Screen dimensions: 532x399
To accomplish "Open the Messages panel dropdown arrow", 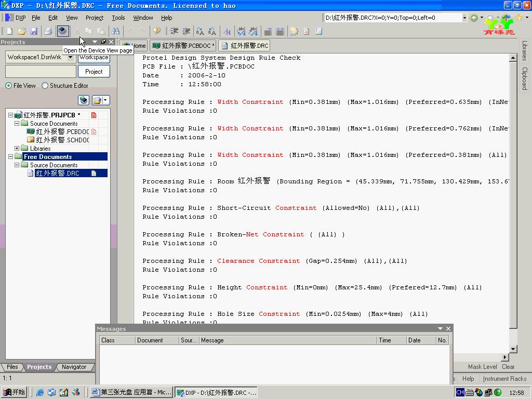I will pyautogui.click(x=440, y=328).
